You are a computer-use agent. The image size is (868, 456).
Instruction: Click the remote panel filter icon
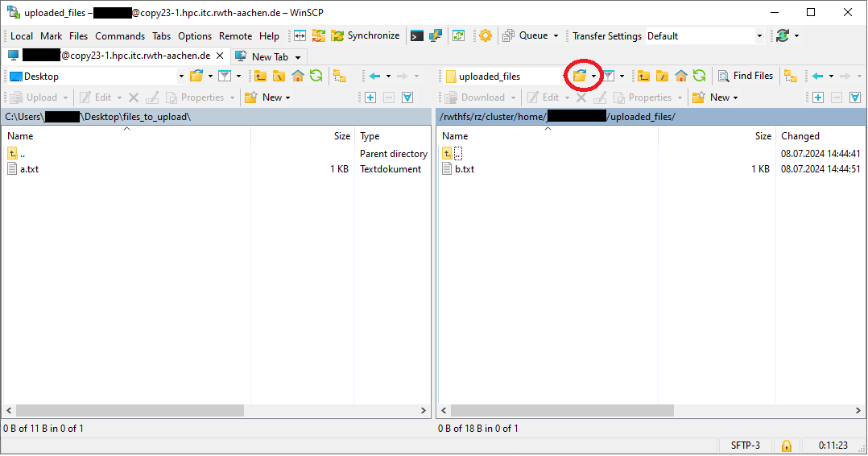pos(609,76)
